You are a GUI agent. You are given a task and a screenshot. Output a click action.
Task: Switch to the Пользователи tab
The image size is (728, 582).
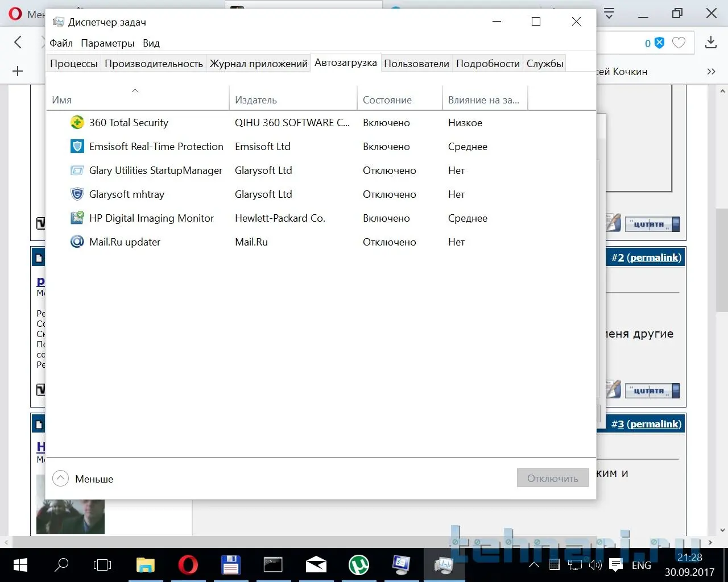tap(417, 64)
